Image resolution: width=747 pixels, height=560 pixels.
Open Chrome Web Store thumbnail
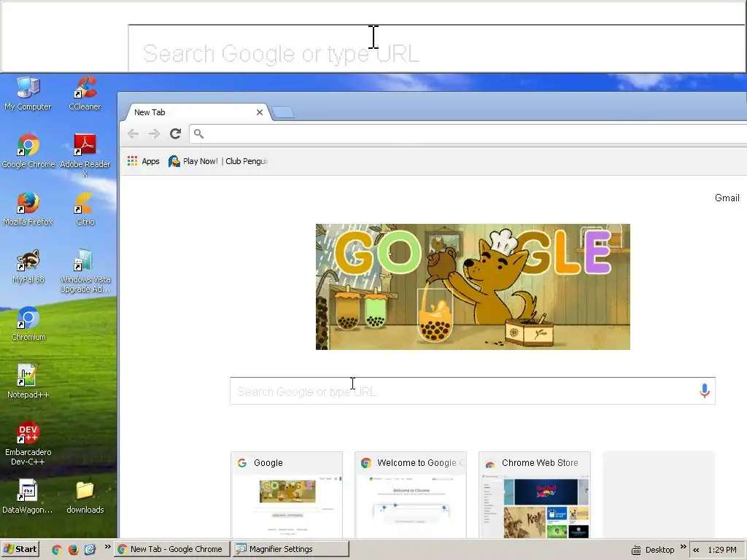point(535,495)
